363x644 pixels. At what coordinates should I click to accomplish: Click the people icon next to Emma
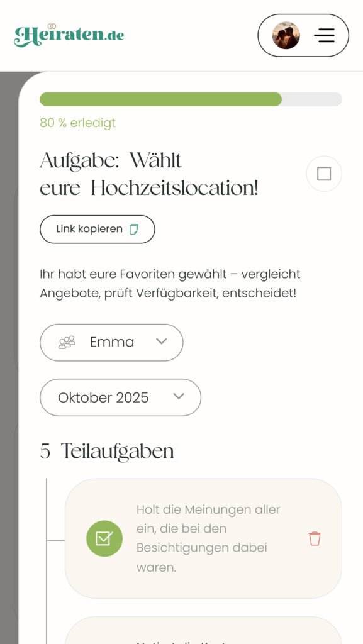67,342
